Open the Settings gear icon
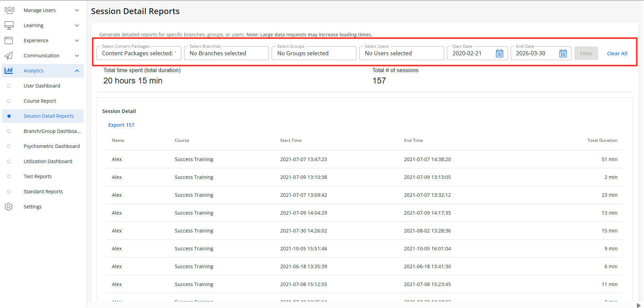The width and height of the screenshot is (644, 308). [x=9, y=207]
